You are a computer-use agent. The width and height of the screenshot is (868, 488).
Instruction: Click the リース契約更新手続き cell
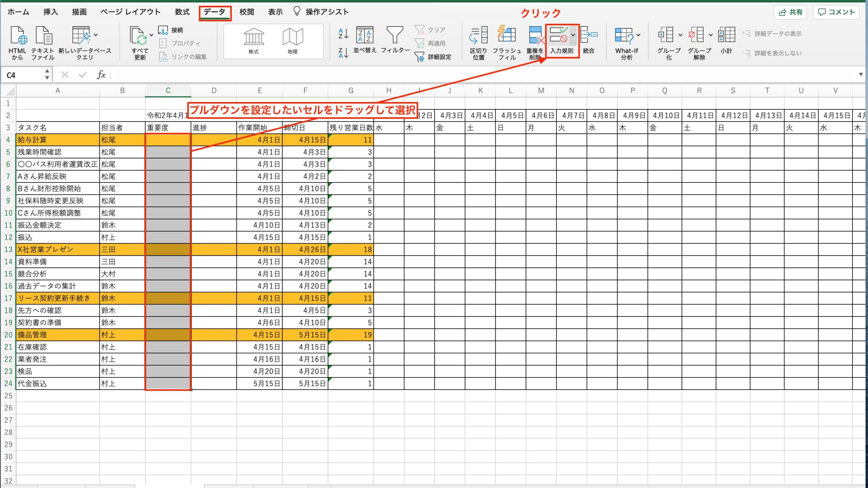coord(58,298)
